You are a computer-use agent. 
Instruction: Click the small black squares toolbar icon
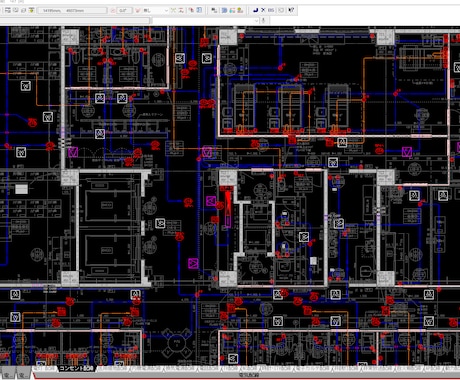pyautogui.click(x=214, y=10)
